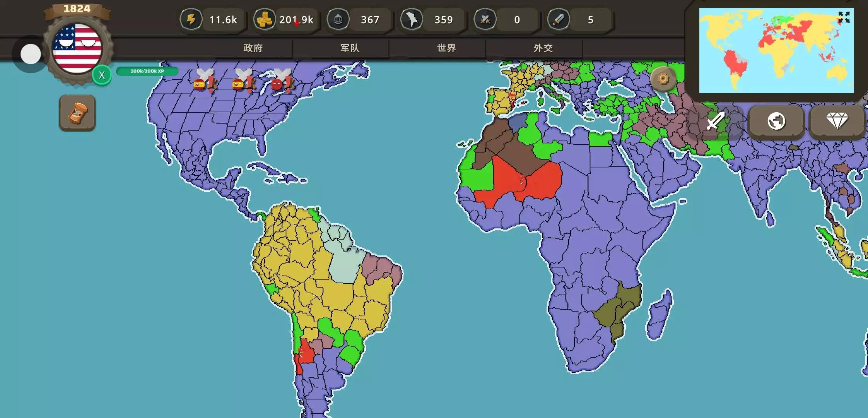Click the hourglass end-turn button
The width and height of the screenshot is (868, 418).
[x=77, y=113]
